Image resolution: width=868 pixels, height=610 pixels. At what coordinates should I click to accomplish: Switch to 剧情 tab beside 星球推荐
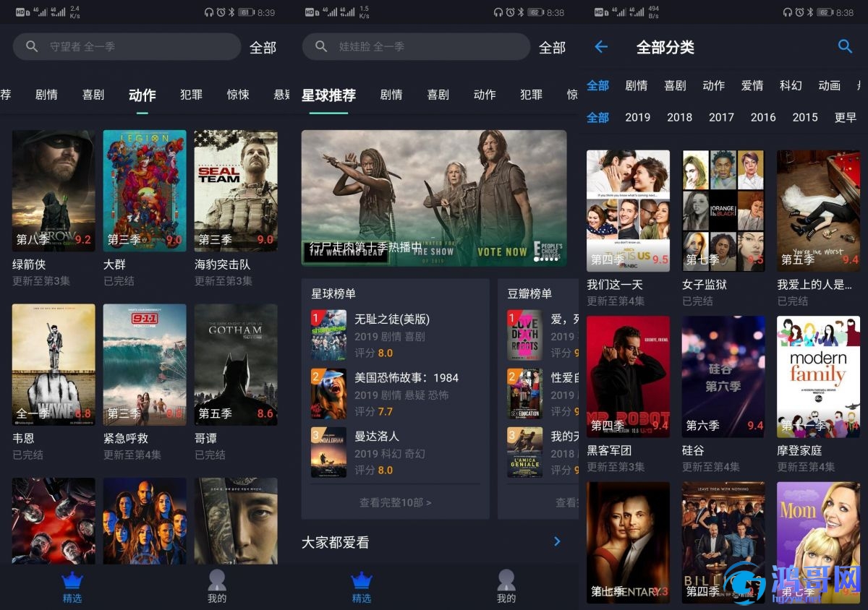[391, 95]
